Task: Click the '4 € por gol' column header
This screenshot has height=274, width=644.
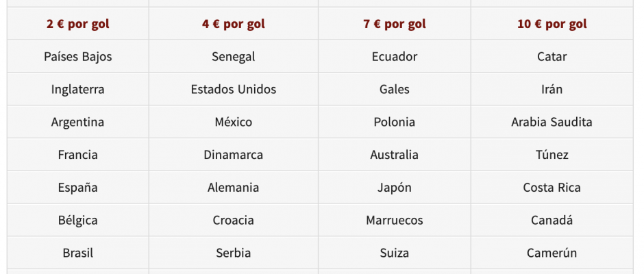Action: tap(234, 24)
